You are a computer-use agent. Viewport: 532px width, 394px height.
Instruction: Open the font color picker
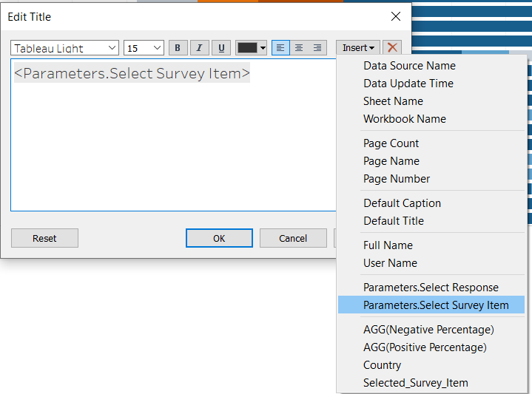pos(252,48)
